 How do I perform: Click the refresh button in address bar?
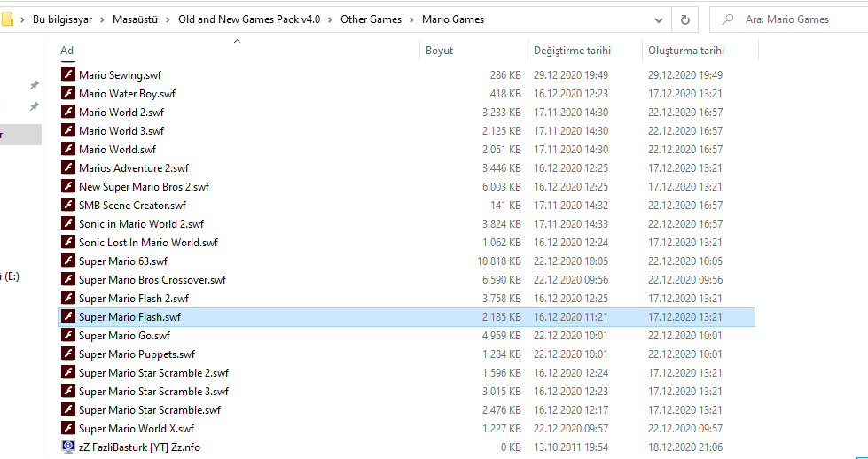pos(684,19)
